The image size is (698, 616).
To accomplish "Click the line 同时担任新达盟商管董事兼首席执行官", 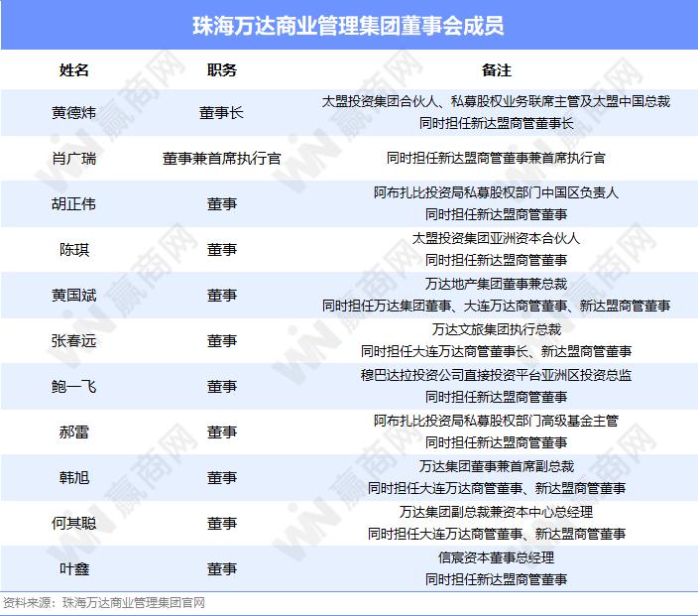I will [x=496, y=158].
